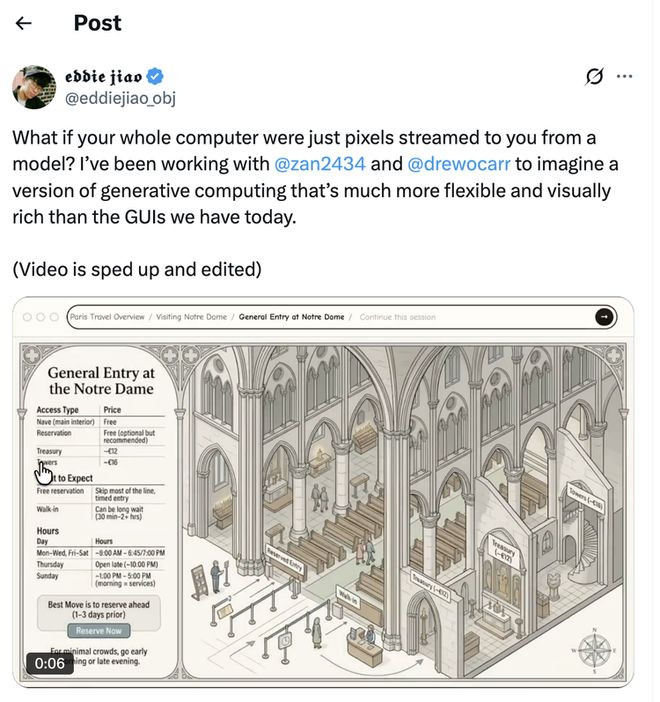Click the Reserve Now button in video
Screen dimensions: 660x702
point(99,631)
